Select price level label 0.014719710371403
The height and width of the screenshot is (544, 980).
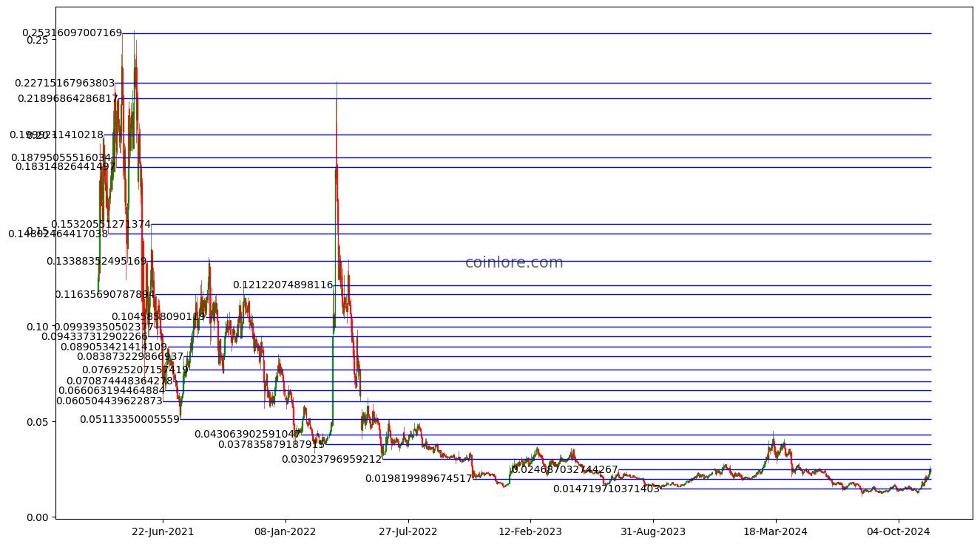tap(606, 489)
